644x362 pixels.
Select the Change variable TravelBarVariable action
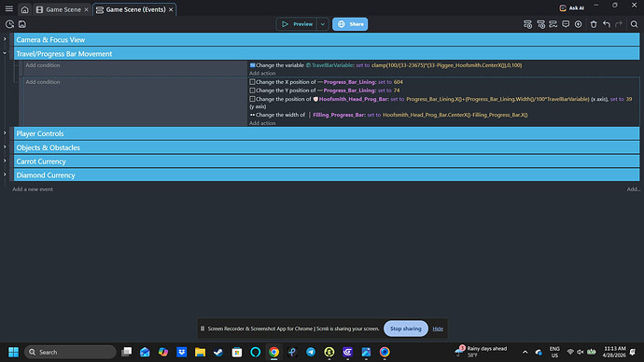pyautogui.click(x=385, y=65)
